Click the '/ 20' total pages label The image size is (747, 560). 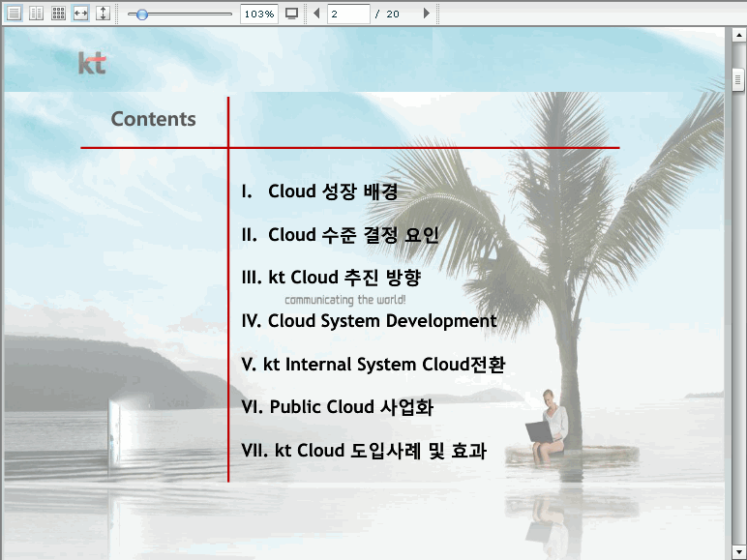(387, 15)
